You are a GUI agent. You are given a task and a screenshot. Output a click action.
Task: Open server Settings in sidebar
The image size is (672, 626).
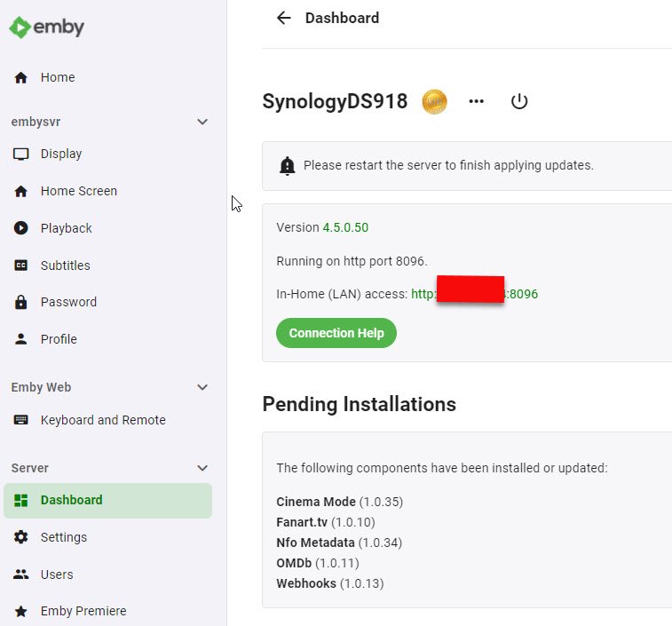point(63,537)
